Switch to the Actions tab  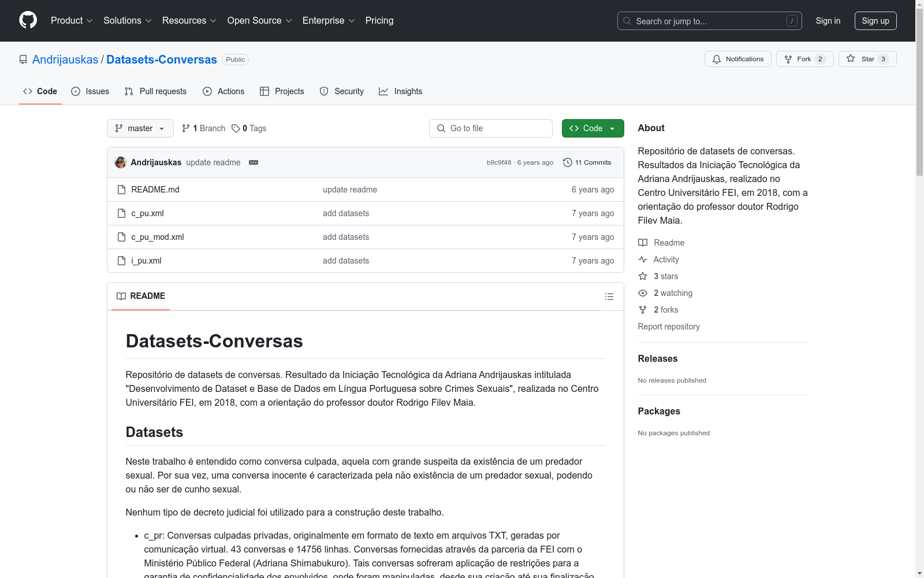[223, 91]
